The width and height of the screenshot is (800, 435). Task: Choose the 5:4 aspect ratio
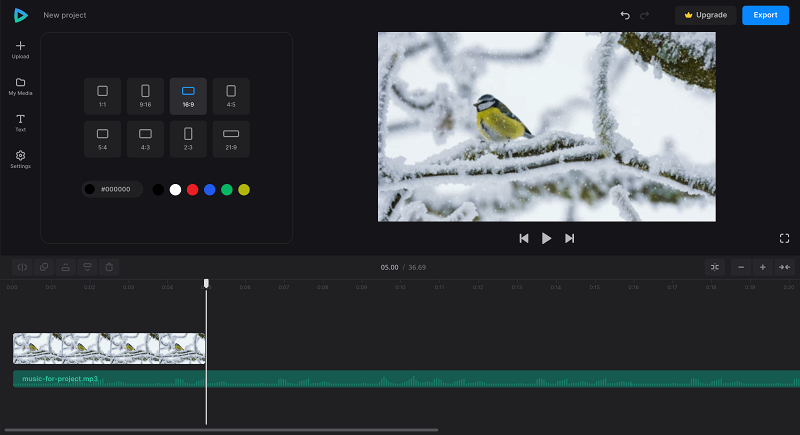click(103, 139)
